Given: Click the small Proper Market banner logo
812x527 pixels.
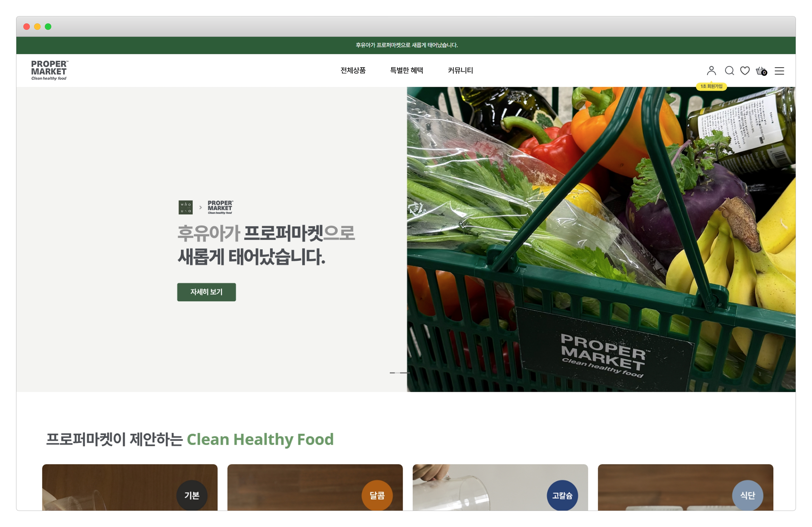Looking at the screenshot, I should 220,207.
